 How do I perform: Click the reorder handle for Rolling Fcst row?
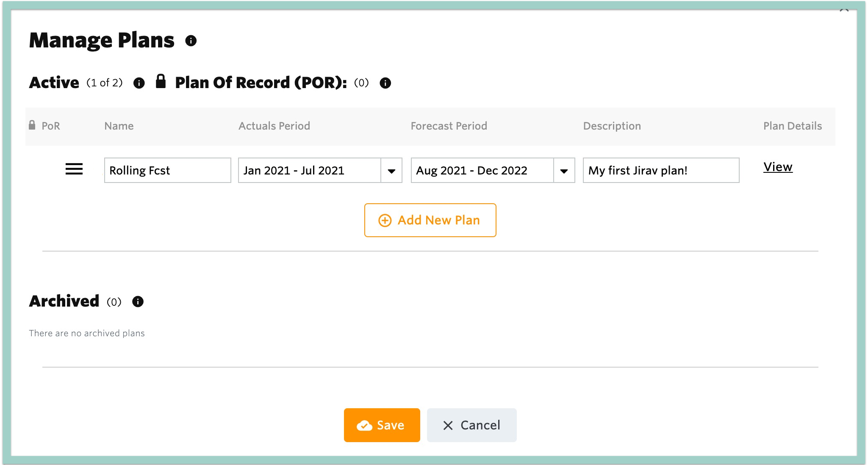[x=74, y=169]
